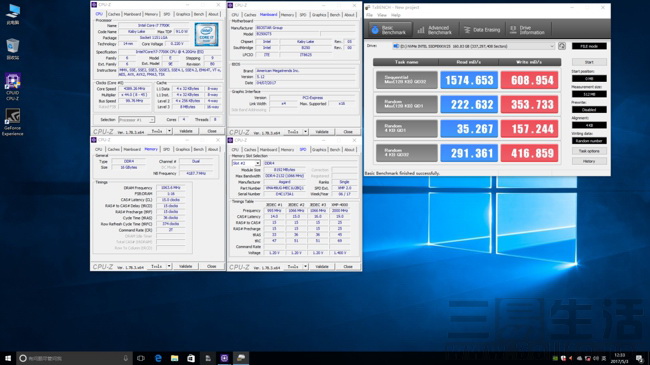This screenshot has height=365, width=650.
Task: Open the Processor selection dropdown in CPU-Z
Action: pyautogui.click(x=136, y=119)
